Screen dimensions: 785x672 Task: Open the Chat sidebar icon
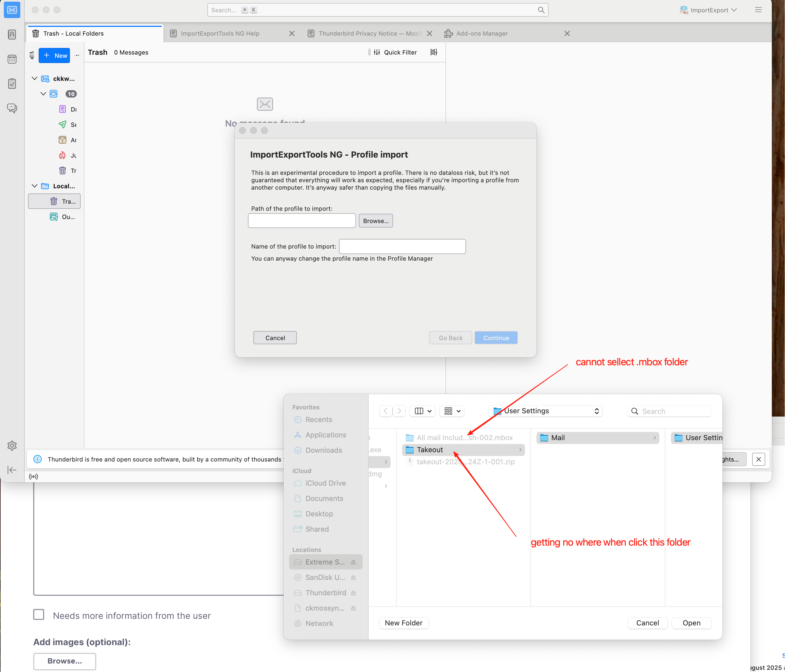pos(12,108)
